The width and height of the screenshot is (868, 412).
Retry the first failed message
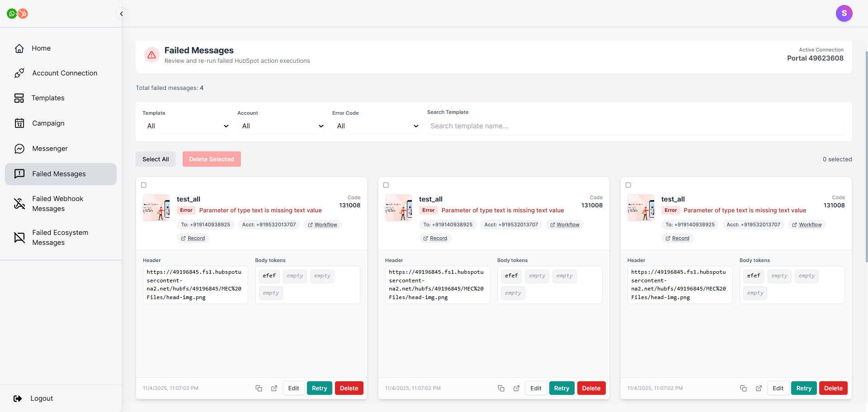319,388
